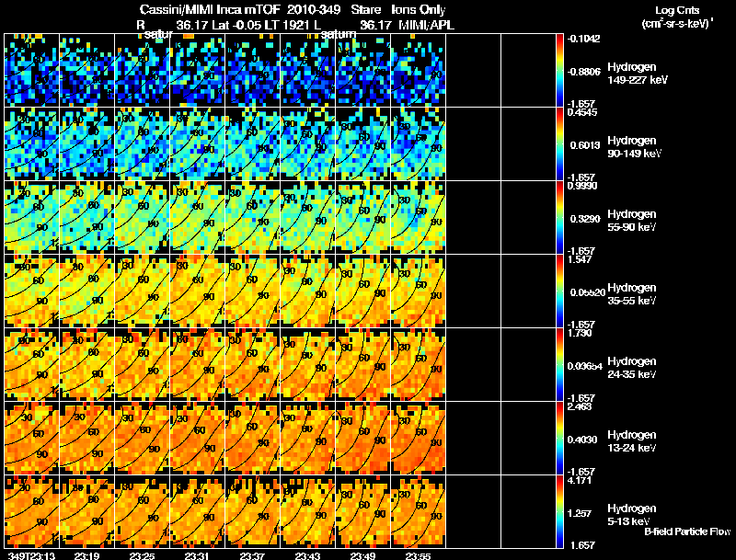Click the 0.6013 scale value

point(585,145)
